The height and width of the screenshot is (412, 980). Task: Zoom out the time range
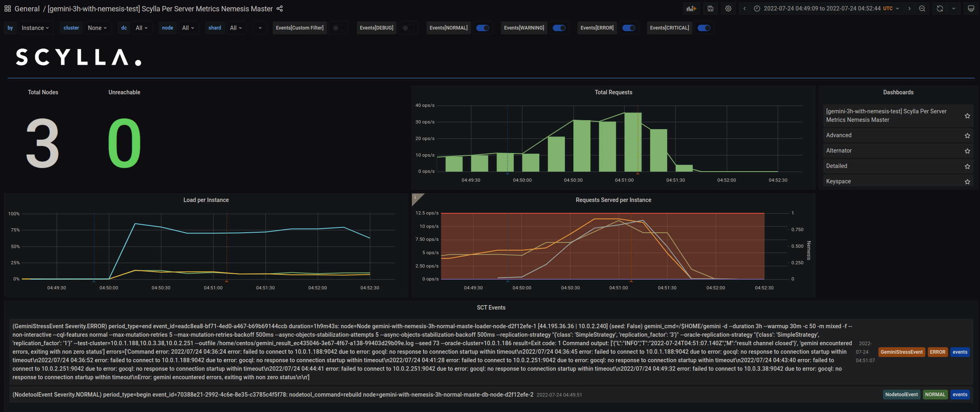click(922, 8)
